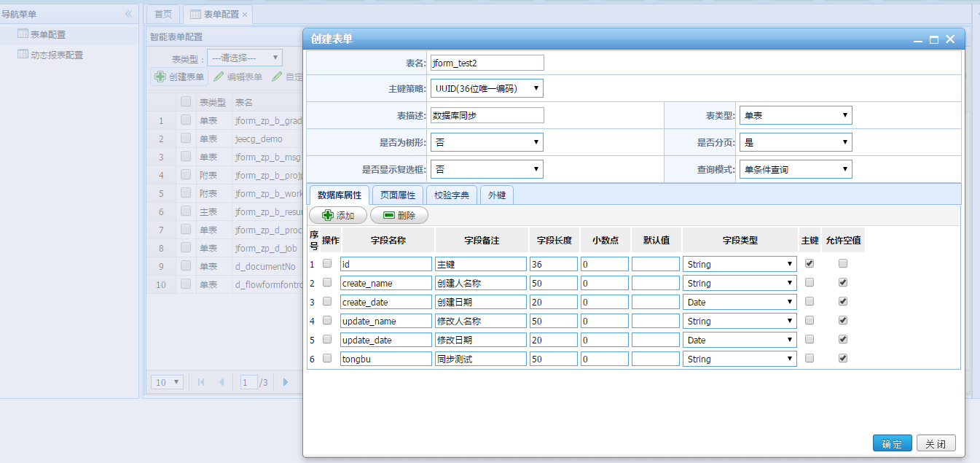Go to next page using the arrow icon
Image resolution: width=980 pixels, height=463 pixels.
(286, 382)
